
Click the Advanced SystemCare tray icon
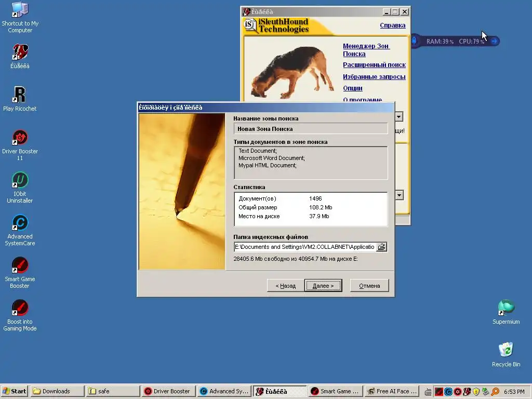click(448, 392)
